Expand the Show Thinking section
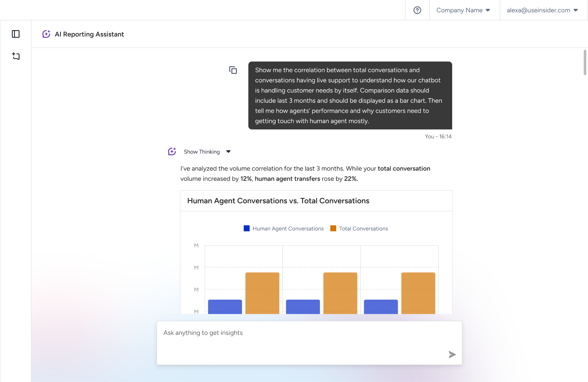 tap(207, 152)
